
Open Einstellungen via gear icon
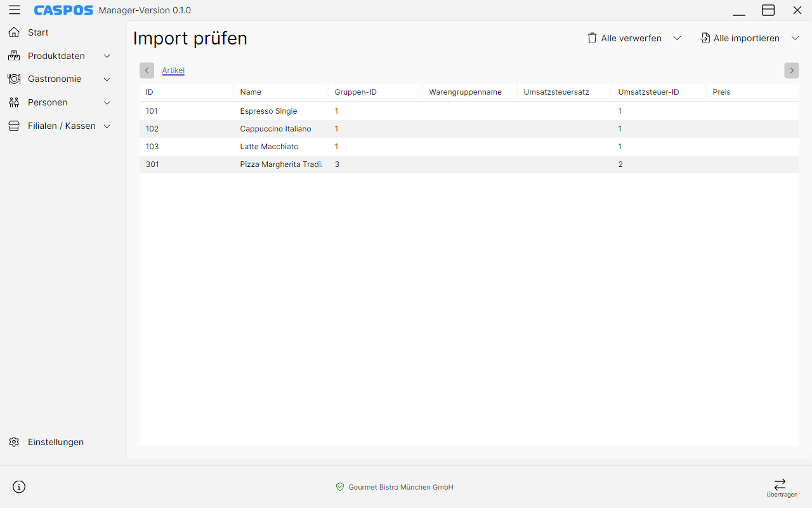14,442
